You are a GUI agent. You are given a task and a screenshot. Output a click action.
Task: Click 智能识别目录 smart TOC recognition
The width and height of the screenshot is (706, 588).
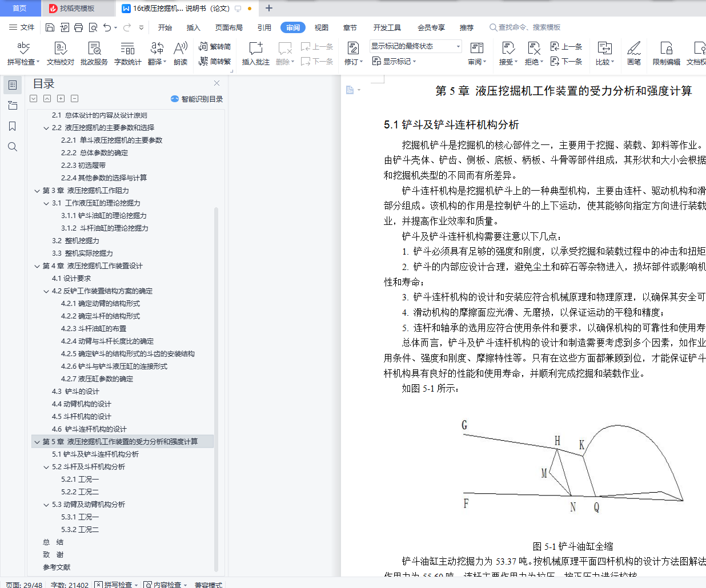(196, 99)
